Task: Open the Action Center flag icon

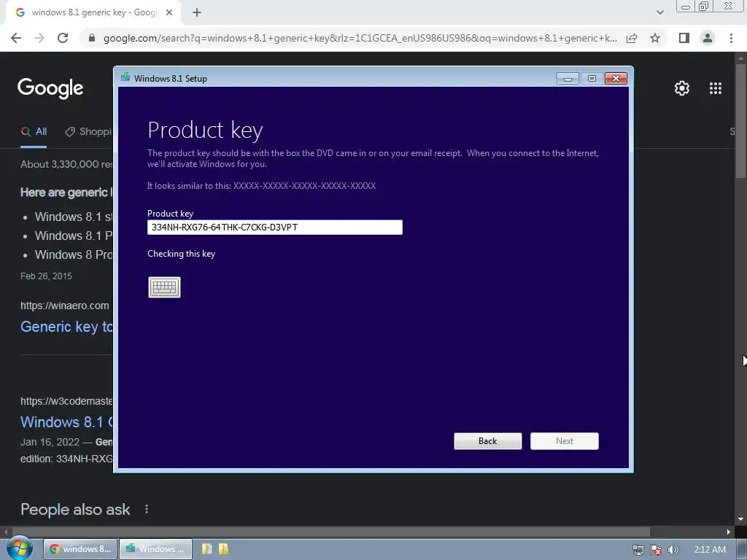Action: click(656, 550)
